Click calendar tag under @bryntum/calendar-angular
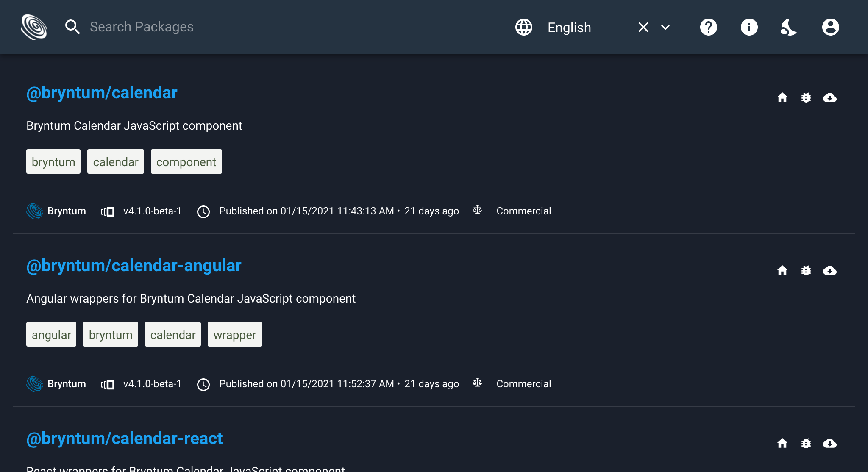This screenshot has height=472, width=868. [173, 334]
